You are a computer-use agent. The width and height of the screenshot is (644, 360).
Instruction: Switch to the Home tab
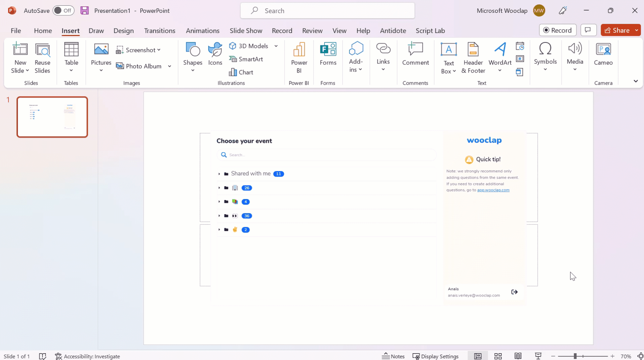(43, 31)
